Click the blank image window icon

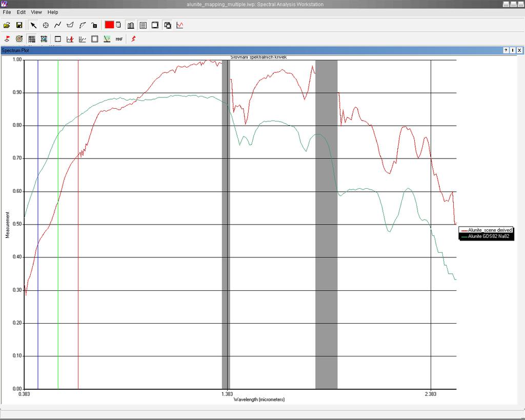[x=155, y=25]
